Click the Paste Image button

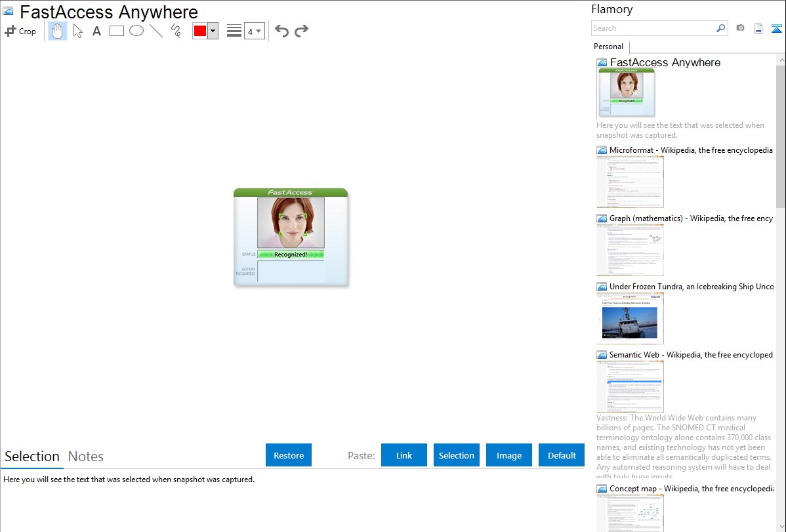point(508,455)
